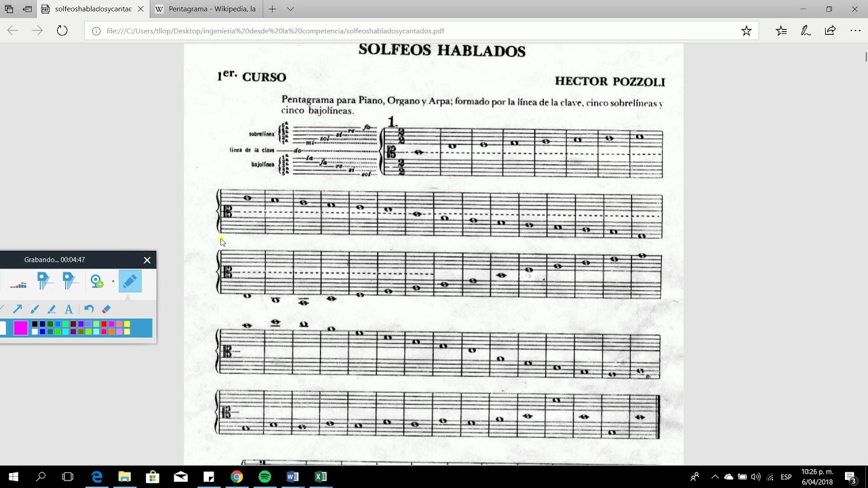868x488 pixels.
Task: Open Mail app from taskbar
Action: pos(180,476)
